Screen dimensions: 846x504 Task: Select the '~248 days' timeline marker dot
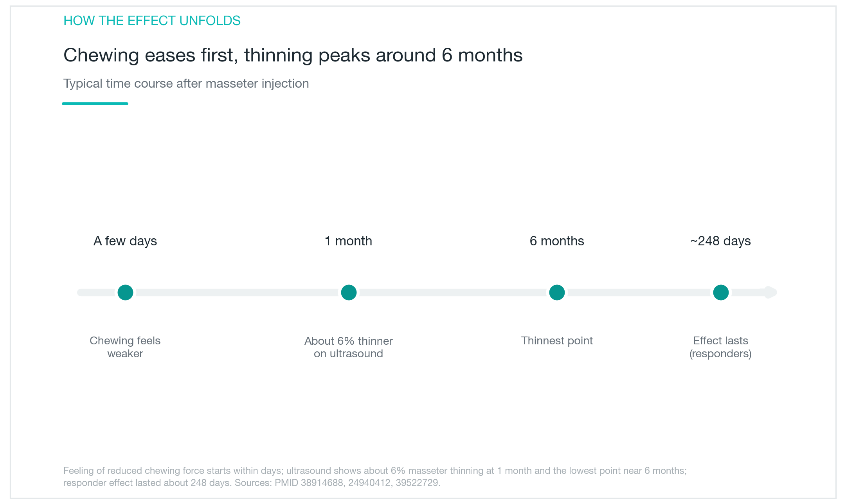point(721,292)
